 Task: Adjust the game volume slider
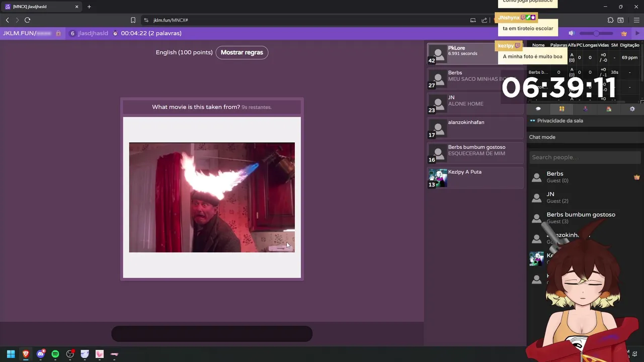pos(596,33)
